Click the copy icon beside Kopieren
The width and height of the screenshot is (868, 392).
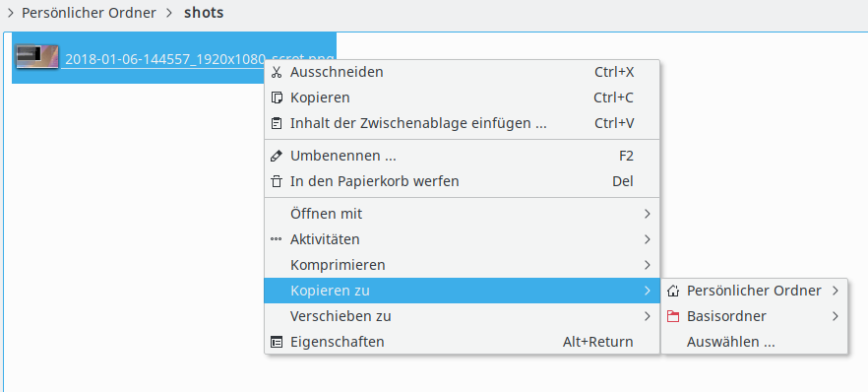[277, 98]
